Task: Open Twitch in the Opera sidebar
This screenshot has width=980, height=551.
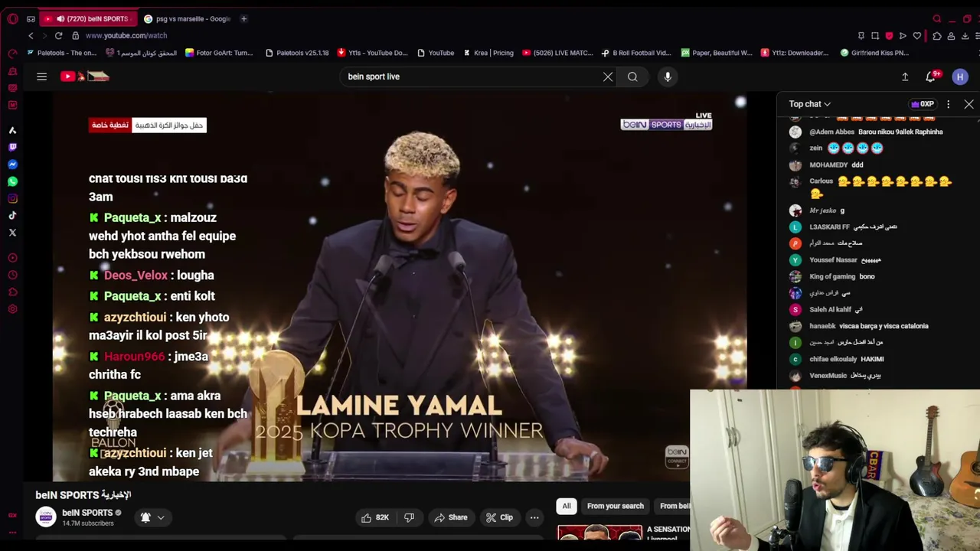Action: 12,147
